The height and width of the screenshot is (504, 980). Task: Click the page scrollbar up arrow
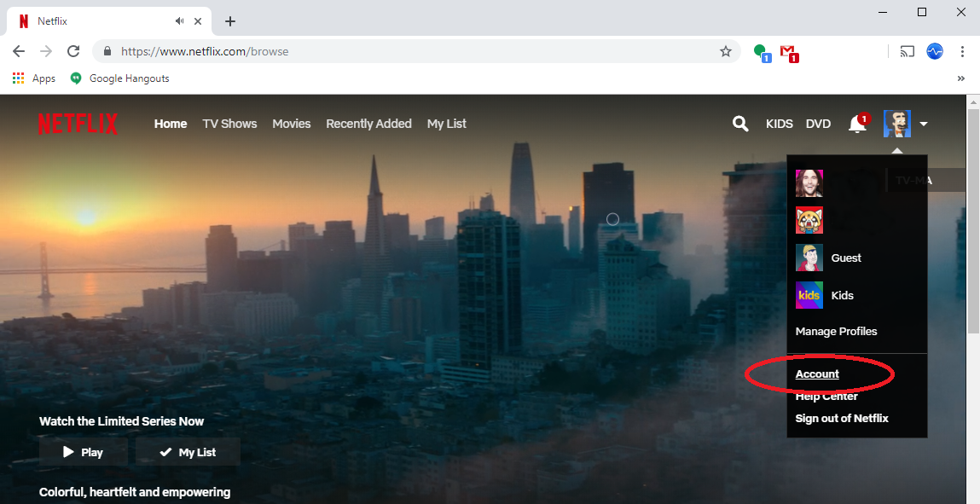[x=973, y=101]
